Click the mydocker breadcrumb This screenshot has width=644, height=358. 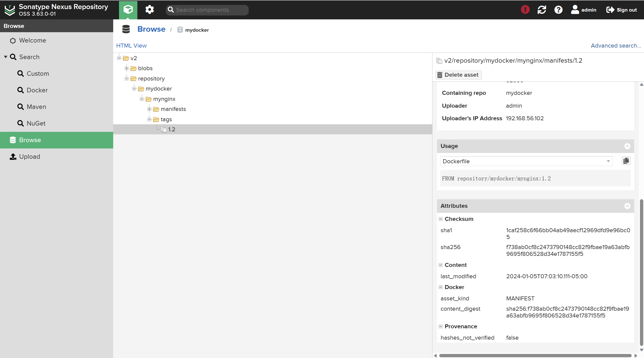[x=197, y=30]
